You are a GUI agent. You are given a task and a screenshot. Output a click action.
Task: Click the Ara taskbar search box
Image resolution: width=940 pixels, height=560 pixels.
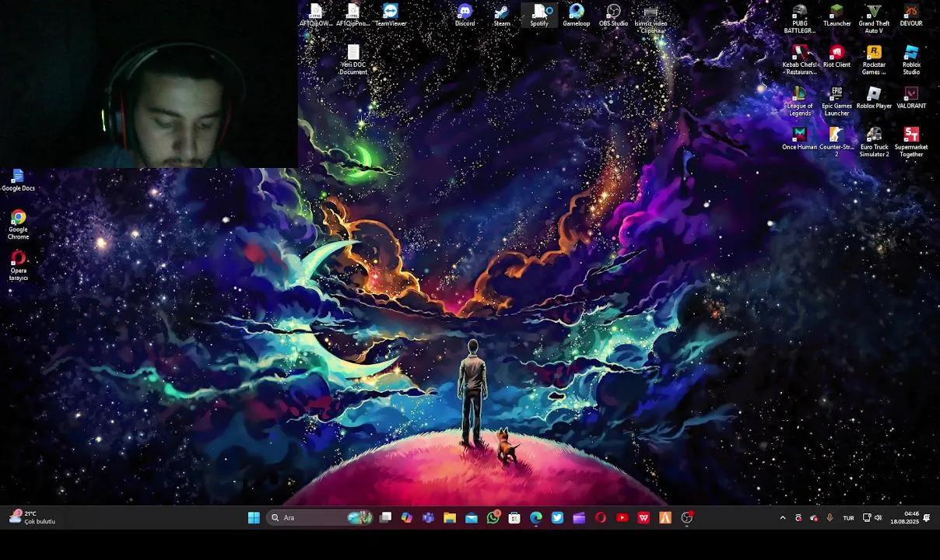coord(320,517)
